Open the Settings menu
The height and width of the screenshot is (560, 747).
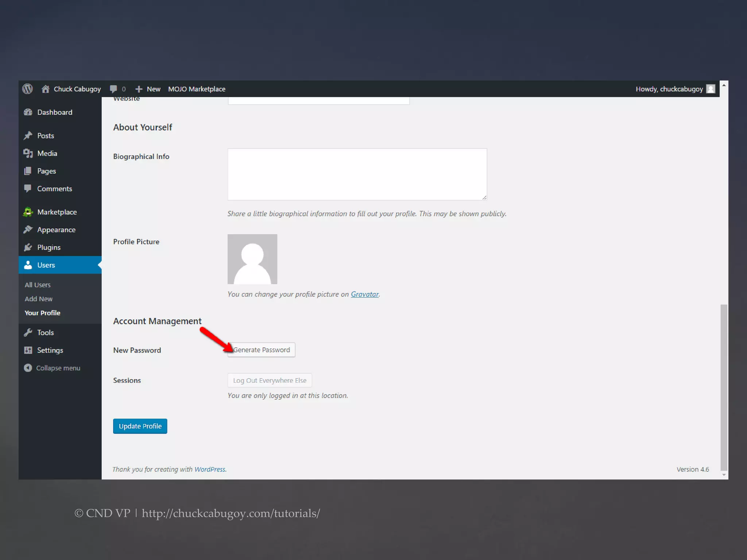[60, 350]
